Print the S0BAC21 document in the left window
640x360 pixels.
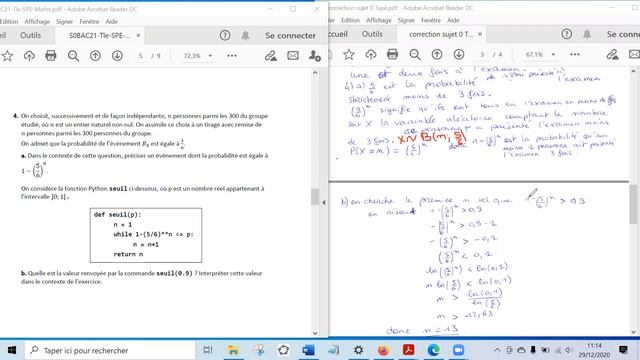pyautogui.click(x=51, y=56)
